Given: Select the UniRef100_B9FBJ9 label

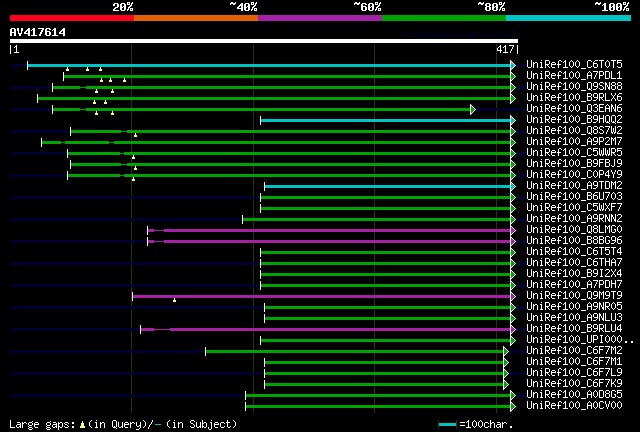Looking at the screenshot, I should point(574,163).
